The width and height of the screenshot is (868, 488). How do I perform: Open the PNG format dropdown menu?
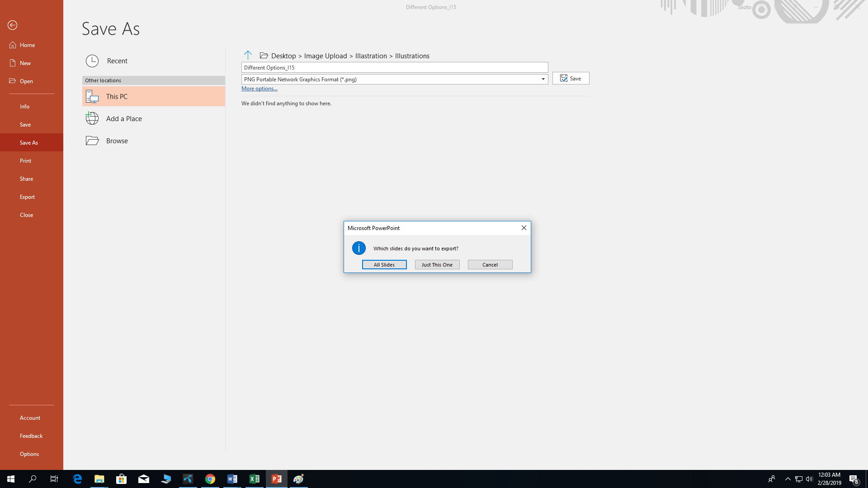pos(542,79)
